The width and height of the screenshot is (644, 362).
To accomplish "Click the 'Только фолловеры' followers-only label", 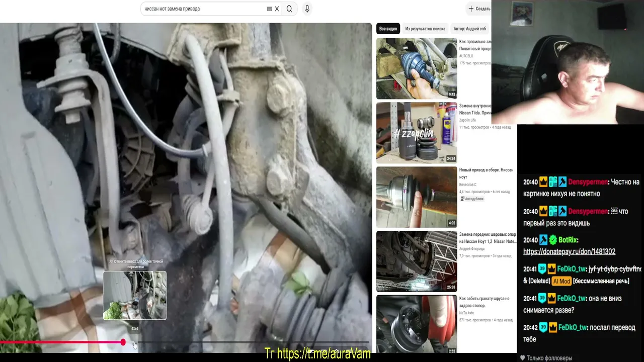I will 549,358.
